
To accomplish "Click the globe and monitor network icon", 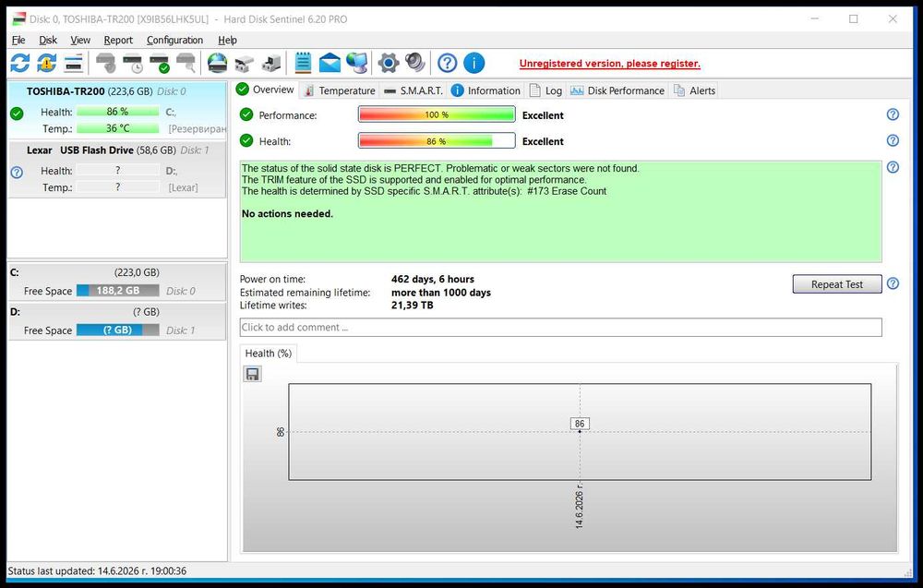I will pyautogui.click(x=356, y=63).
